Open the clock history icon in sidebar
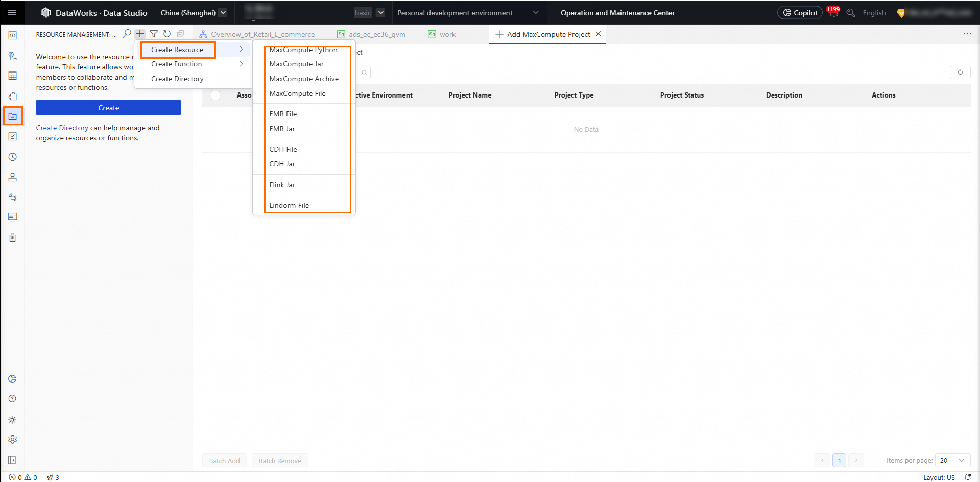This screenshot has width=980, height=482. [x=13, y=157]
